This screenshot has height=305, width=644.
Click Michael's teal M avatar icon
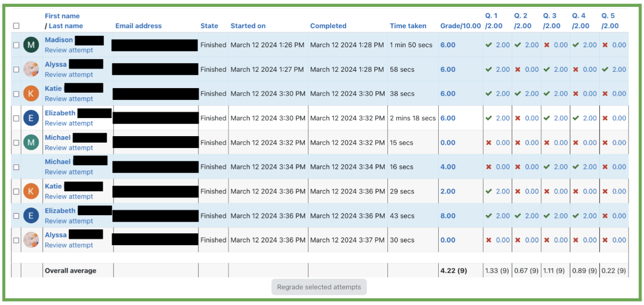tap(31, 143)
